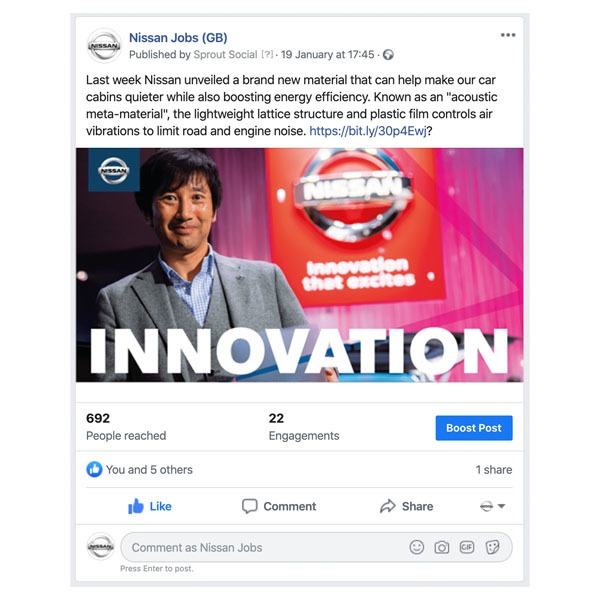The image size is (600, 600).
Task: Open the commenting-as page selector dropdown
Action: [492, 506]
